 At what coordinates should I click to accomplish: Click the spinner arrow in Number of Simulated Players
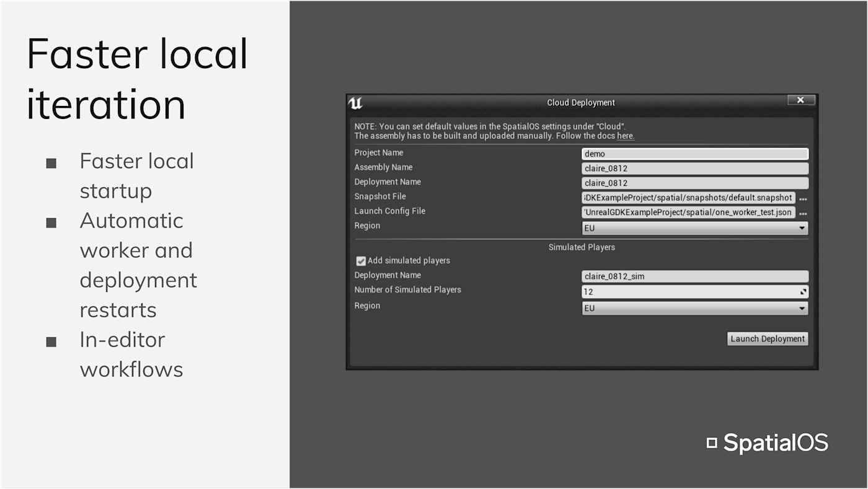[x=803, y=291]
